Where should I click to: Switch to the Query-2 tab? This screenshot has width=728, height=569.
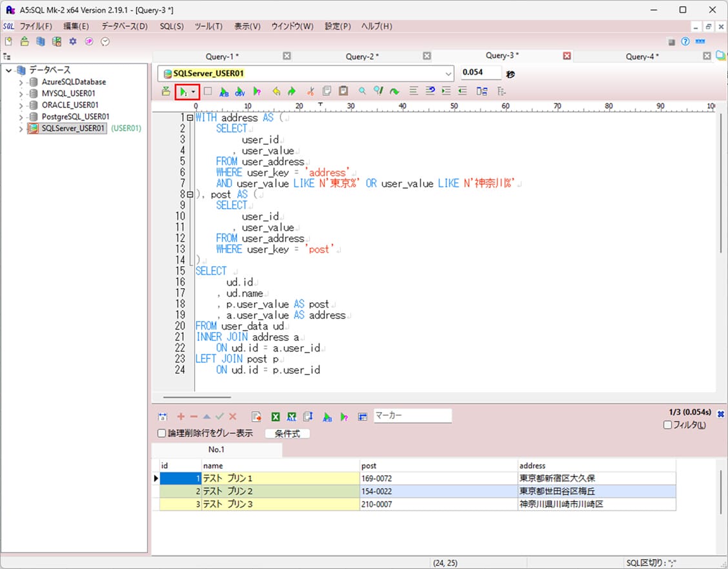tap(362, 56)
